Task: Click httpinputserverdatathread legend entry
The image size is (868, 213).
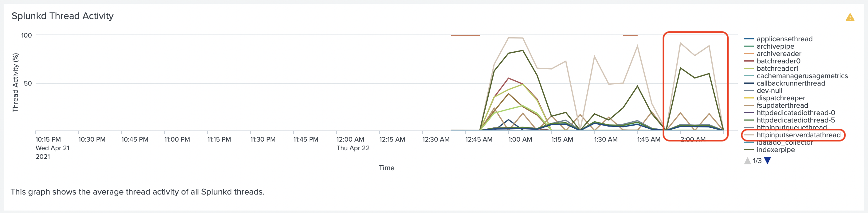Action: tap(799, 135)
